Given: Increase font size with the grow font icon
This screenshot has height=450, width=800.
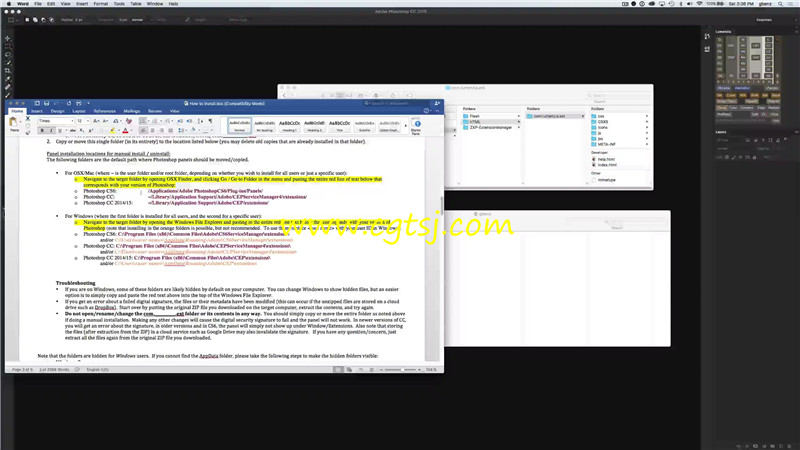Looking at the screenshot, I should coord(96,121).
